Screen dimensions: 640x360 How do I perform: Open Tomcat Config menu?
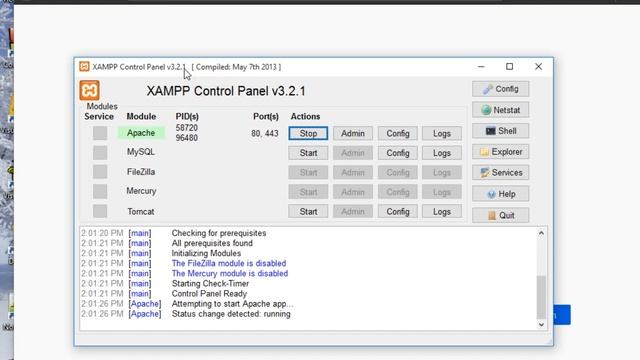(x=398, y=211)
